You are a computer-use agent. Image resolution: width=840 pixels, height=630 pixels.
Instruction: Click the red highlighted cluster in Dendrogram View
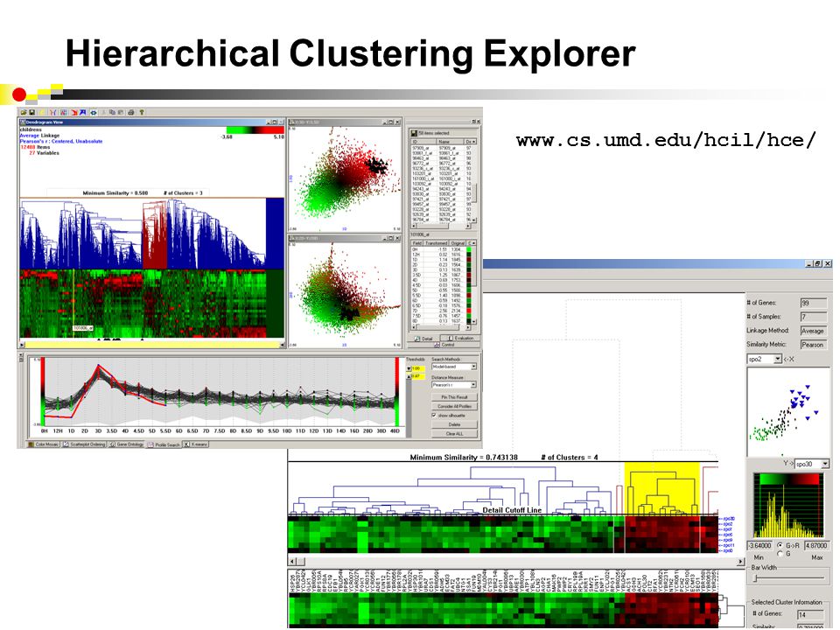(x=155, y=234)
